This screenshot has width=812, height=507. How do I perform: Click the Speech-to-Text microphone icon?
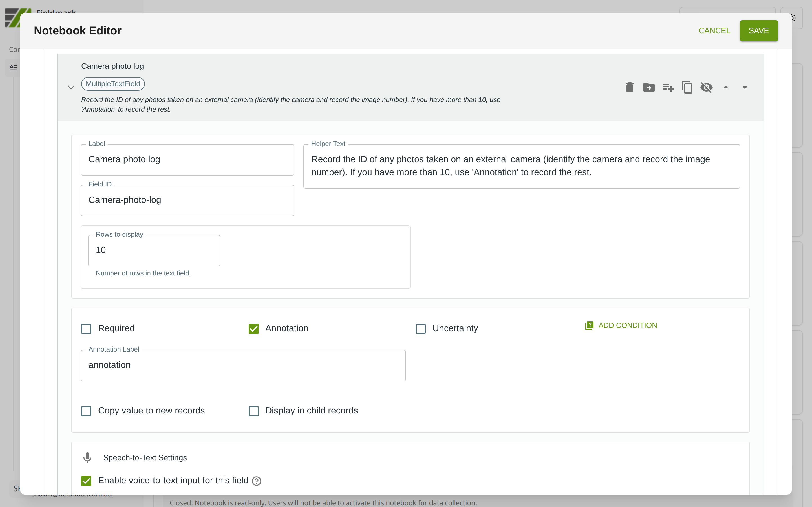pyautogui.click(x=87, y=457)
